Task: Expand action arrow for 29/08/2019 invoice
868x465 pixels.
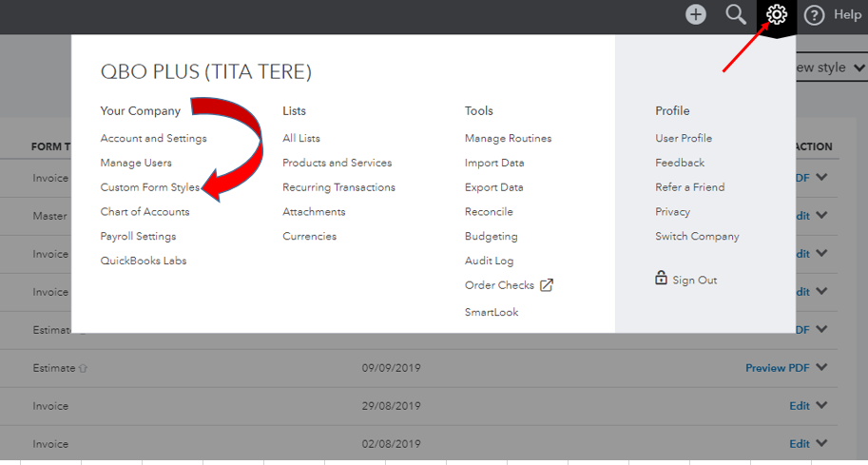Action: tap(822, 405)
